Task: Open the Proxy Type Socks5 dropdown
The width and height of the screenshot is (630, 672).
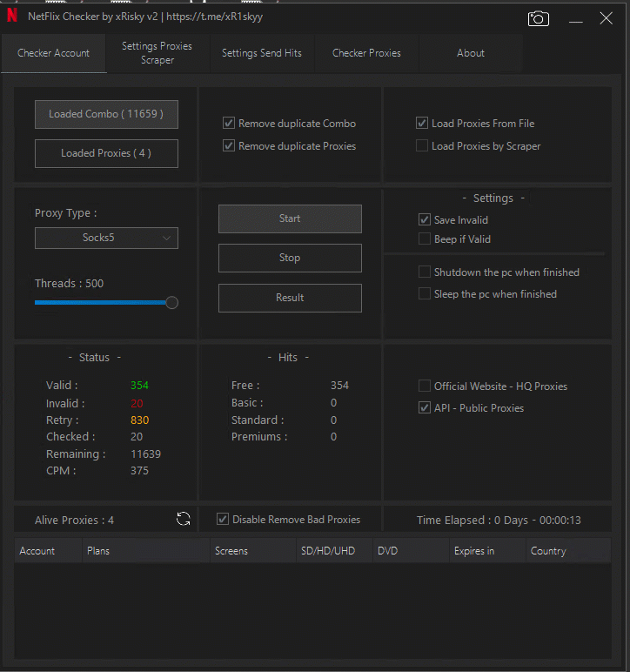Action: [106, 238]
